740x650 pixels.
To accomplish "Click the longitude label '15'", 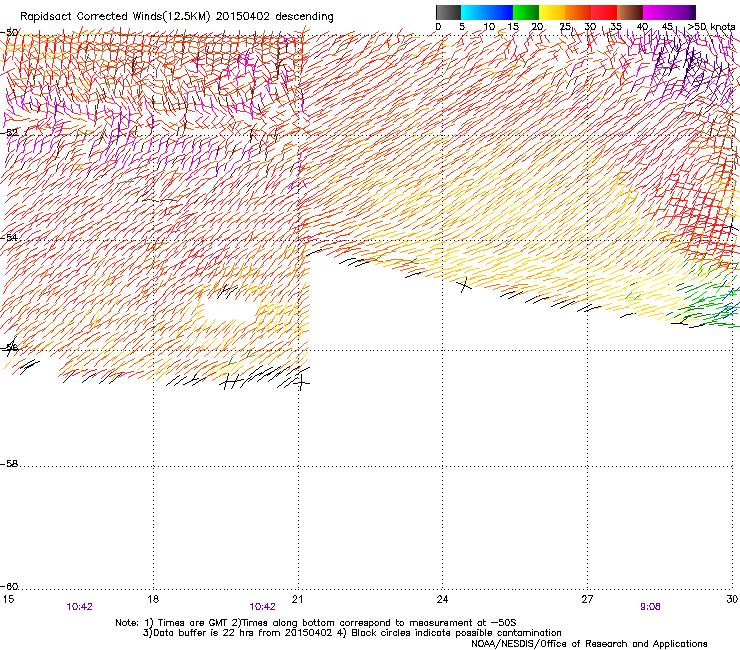I will [8, 599].
